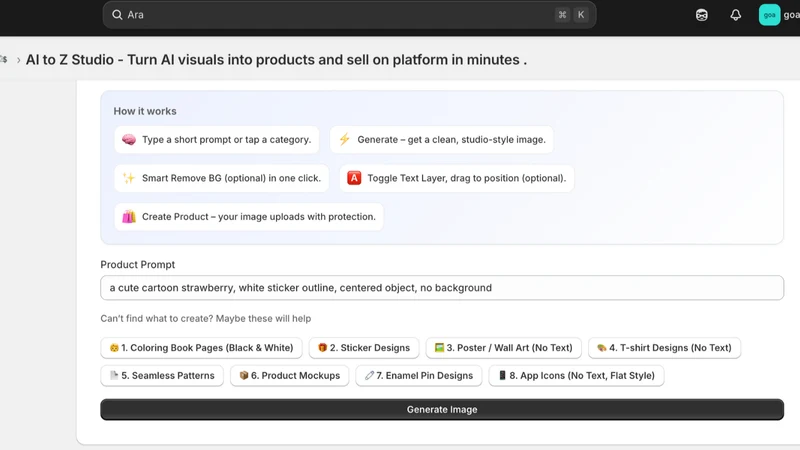The image size is (800, 450).
Task: Click 'Can't find what to create?' hint text
Action: coord(206,318)
